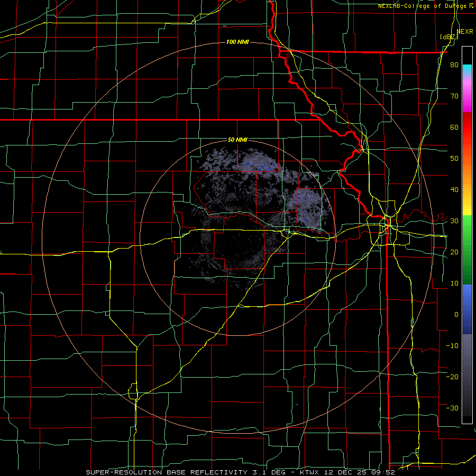Click the 40 value on the dBZ scale
Screen dimensions: 476x476
click(454, 190)
